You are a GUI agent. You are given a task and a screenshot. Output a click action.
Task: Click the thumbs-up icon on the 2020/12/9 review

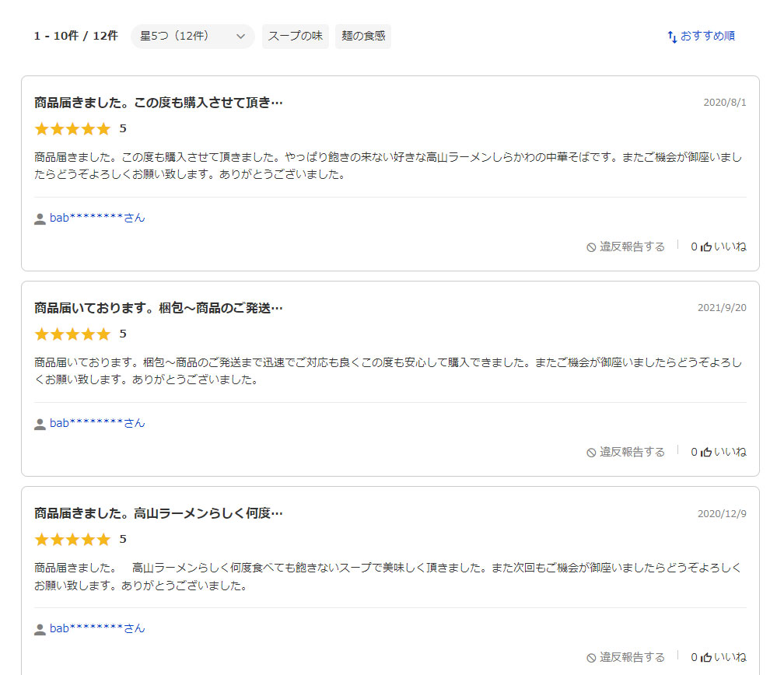point(706,657)
